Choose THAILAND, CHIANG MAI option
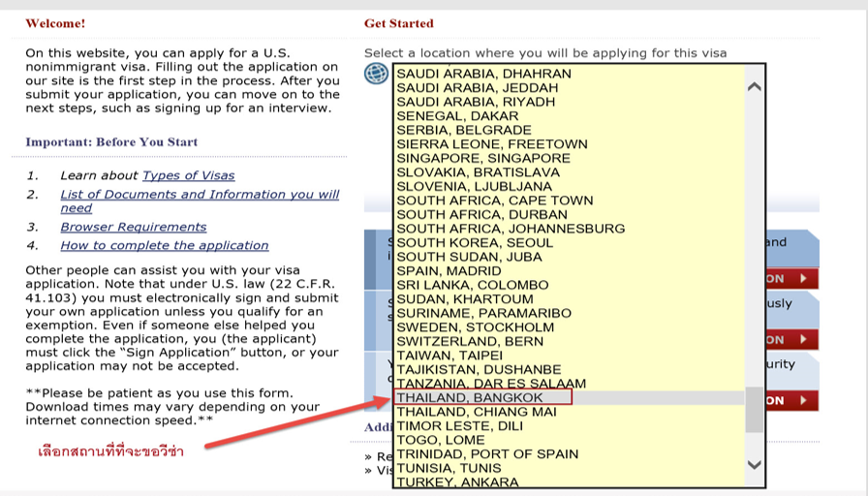 click(x=477, y=412)
